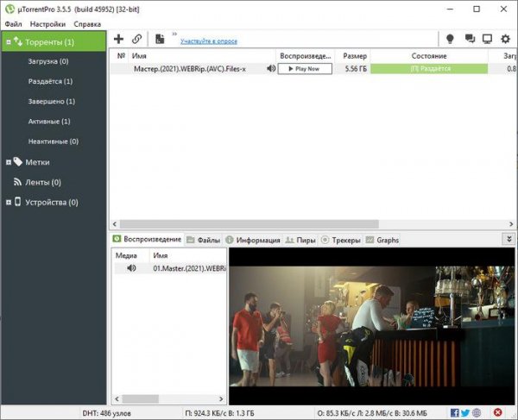Screen dimensions: 518x420
Task: Switch to the Воспроизведение tab
Action: [148, 239]
